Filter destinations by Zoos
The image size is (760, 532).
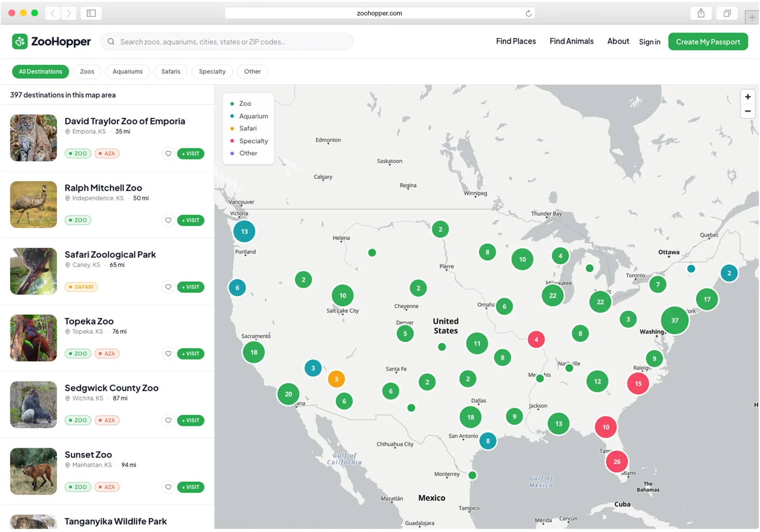point(87,72)
